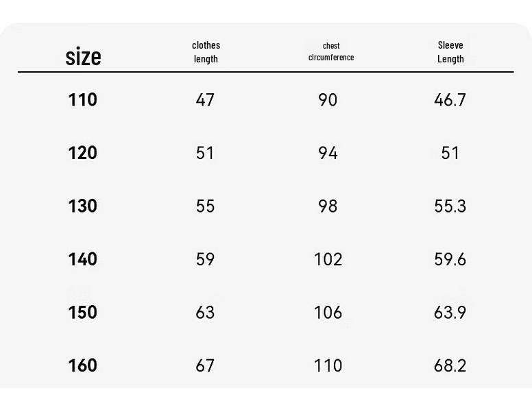Select the size 130 row label
Image resolution: width=532 pixels, height=399 pixels.
(x=82, y=206)
